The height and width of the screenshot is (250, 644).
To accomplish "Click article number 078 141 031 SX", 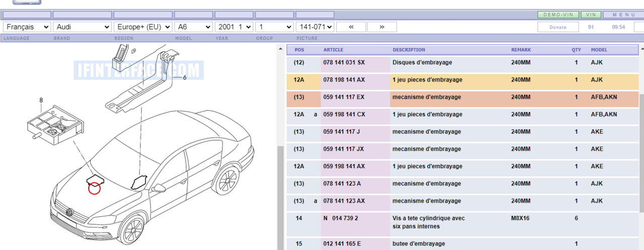I will click(344, 62).
